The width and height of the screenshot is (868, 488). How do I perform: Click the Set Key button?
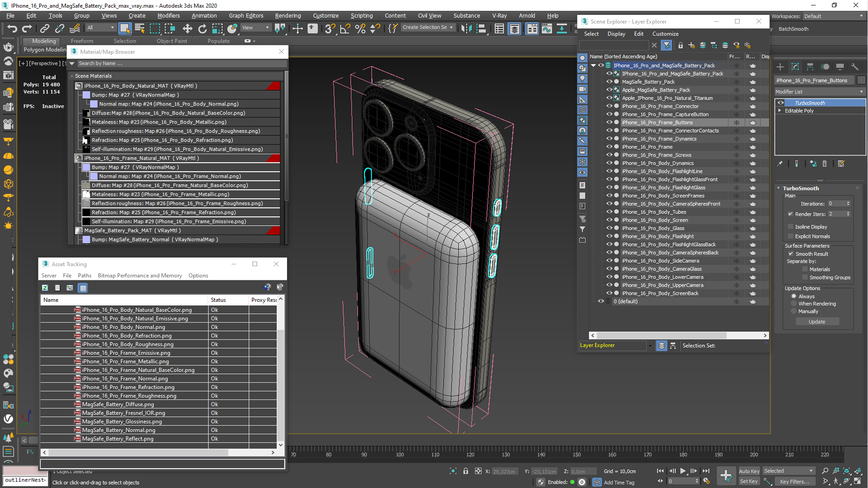[749, 482]
